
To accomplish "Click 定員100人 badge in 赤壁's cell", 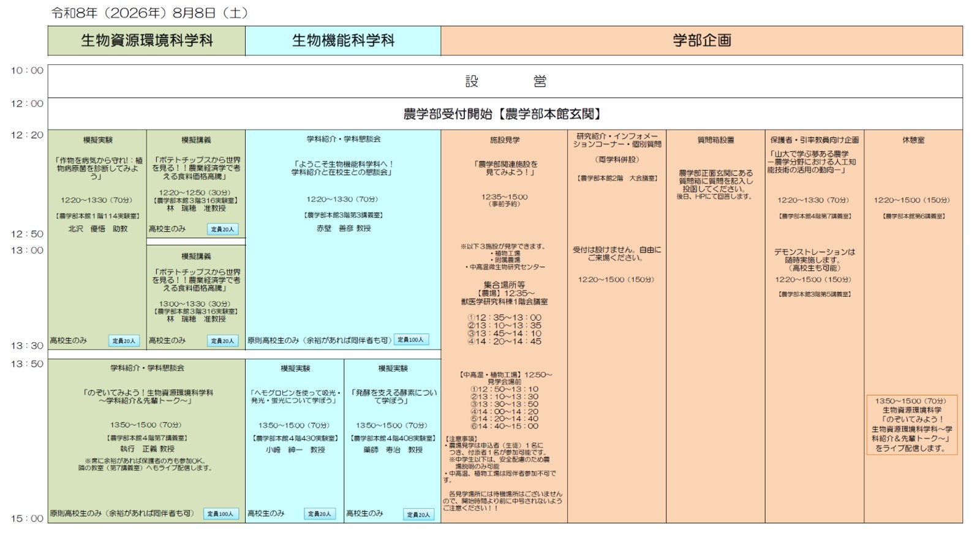I will (411, 340).
